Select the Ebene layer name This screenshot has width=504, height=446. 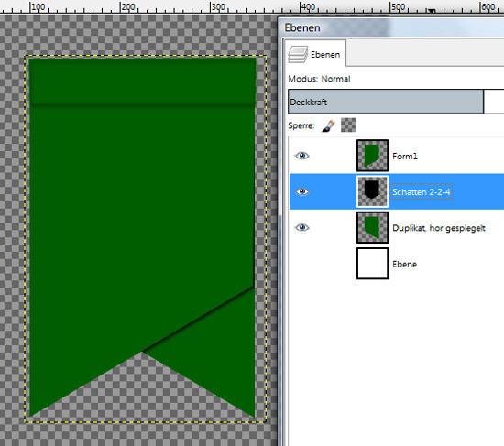pyautogui.click(x=404, y=264)
